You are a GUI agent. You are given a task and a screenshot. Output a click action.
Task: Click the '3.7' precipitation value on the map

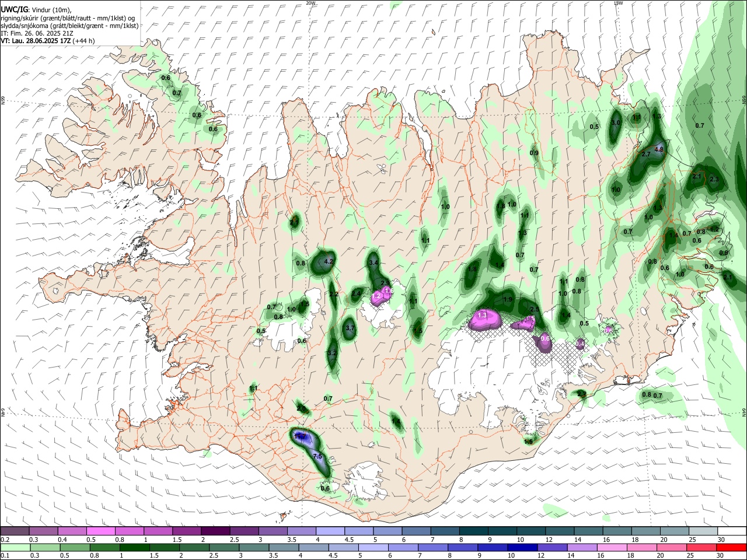point(350,328)
